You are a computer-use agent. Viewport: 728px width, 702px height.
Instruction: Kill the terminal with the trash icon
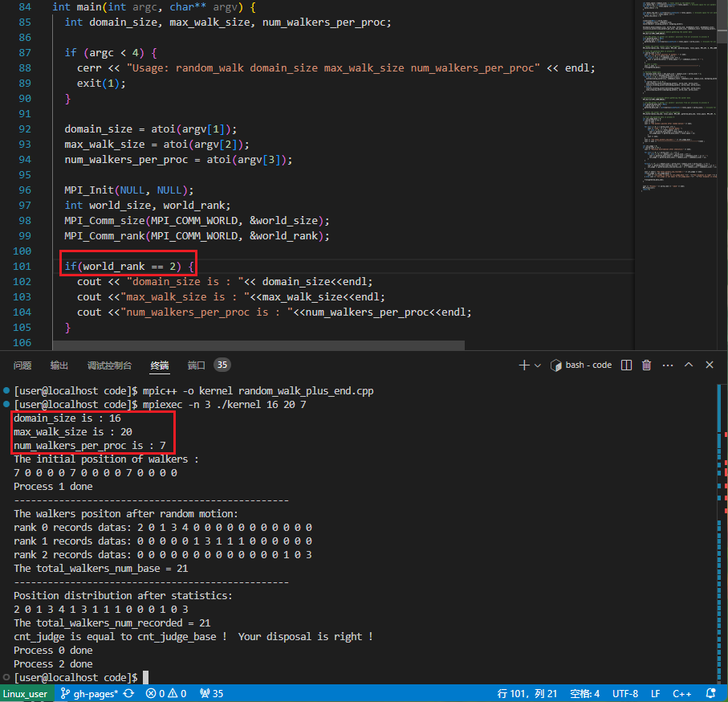point(646,365)
